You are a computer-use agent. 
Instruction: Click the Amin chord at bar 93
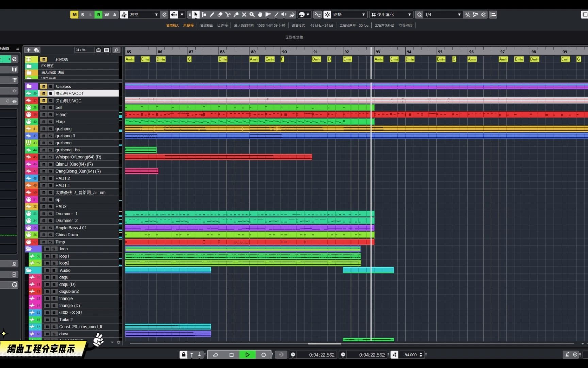378,59
